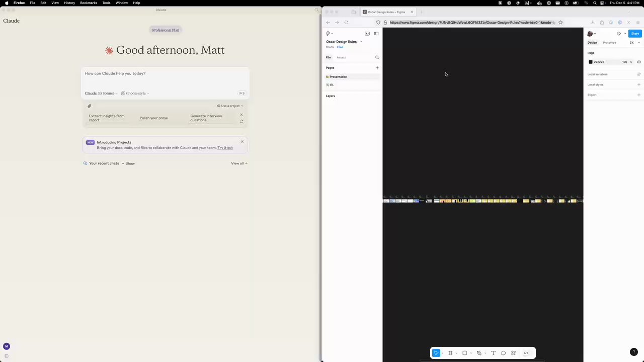This screenshot has height=362, width=644.
Task: Open Oscar Design Rules file name dropdown
Action: (x=361, y=42)
